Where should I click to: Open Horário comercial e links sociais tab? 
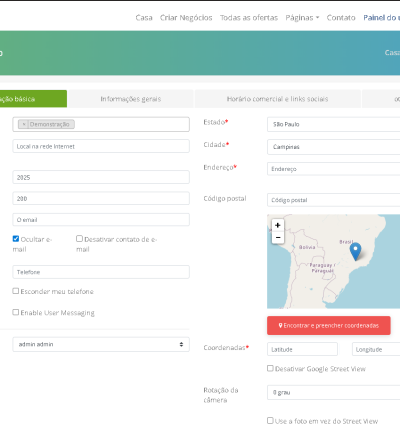(x=277, y=99)
